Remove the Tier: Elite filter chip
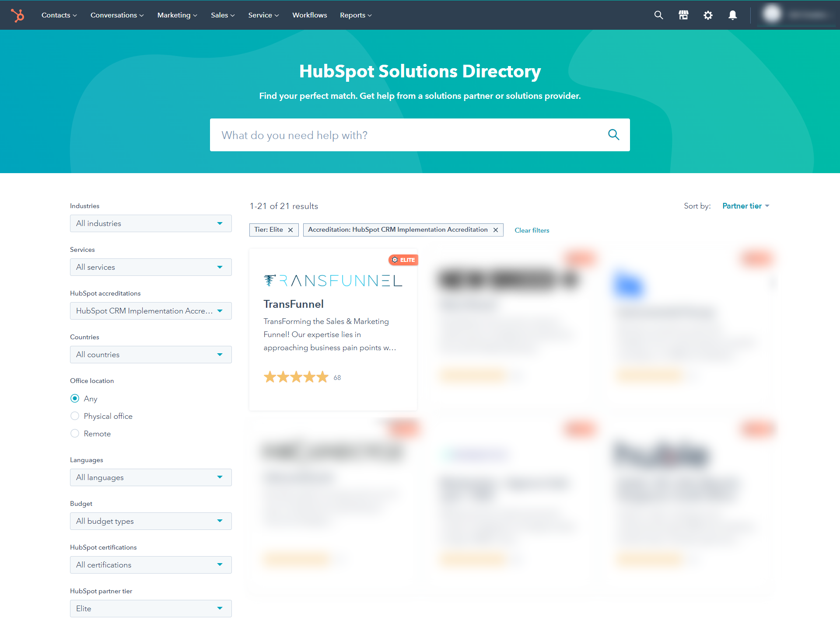840x644 pixels. pos(290,230)
